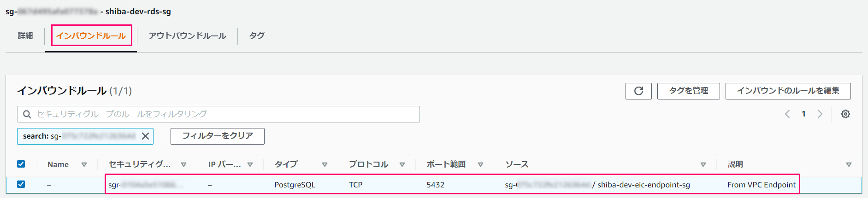Viewport: 868px width, 198px height.
Task: Go to previous page arrow
Action: click(x=787, y=114)
